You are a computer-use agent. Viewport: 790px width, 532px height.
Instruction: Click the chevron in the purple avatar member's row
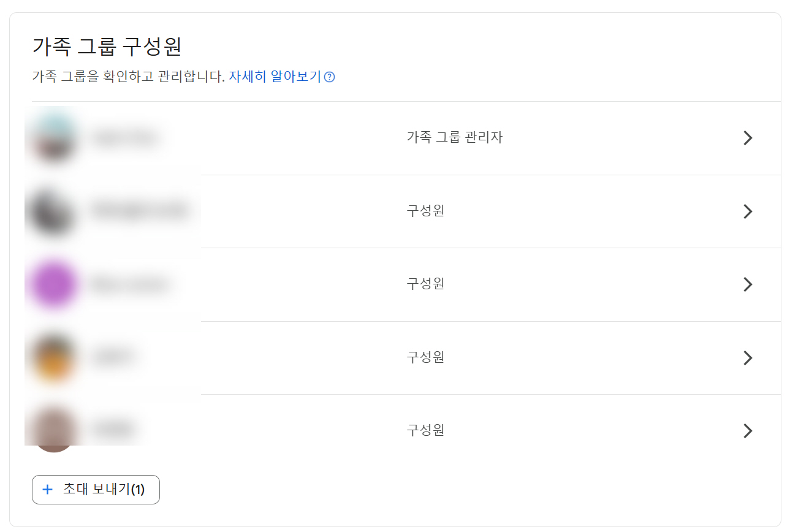(748, 284)
